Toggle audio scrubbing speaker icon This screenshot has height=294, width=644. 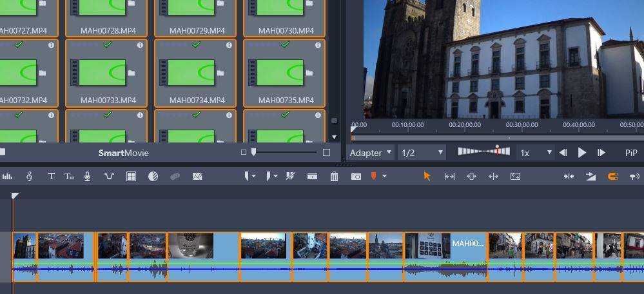coord(634,176)
